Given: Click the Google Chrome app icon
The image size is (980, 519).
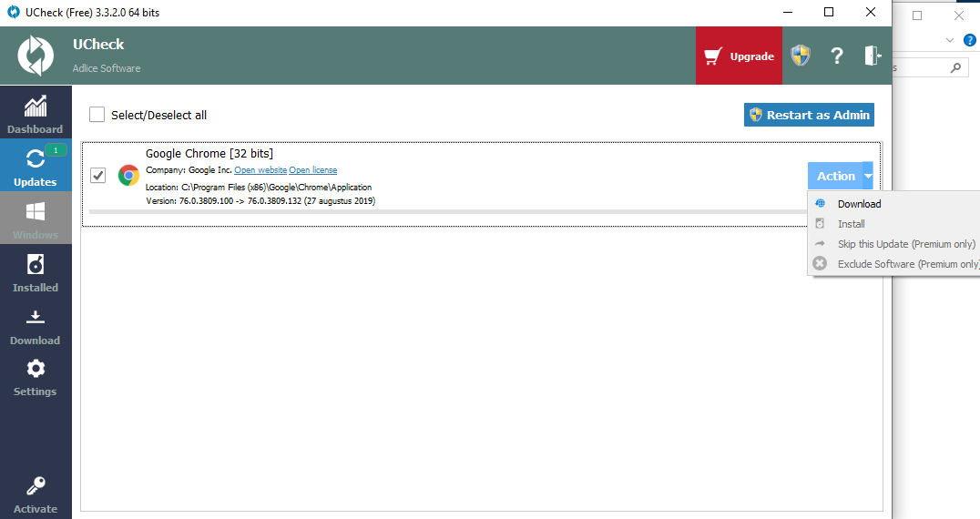Looking at the screenshot, I should [x=128, y=176].
